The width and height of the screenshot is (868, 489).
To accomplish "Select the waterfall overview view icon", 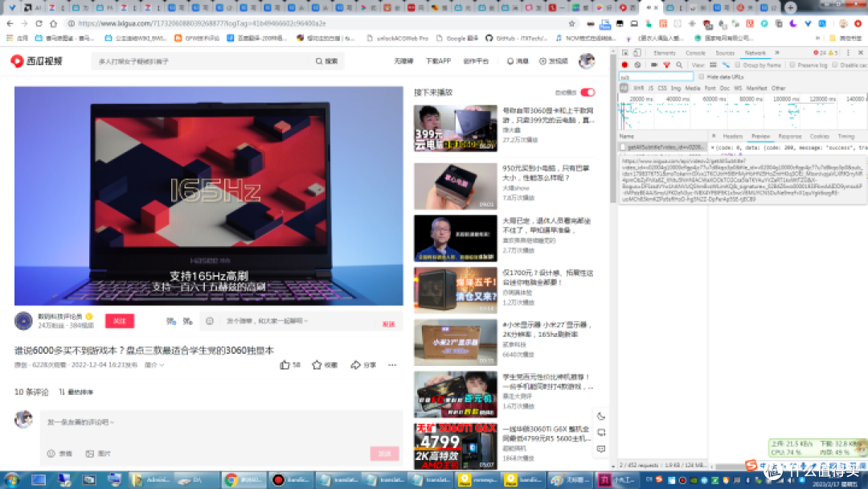I will tap(726, 65).
